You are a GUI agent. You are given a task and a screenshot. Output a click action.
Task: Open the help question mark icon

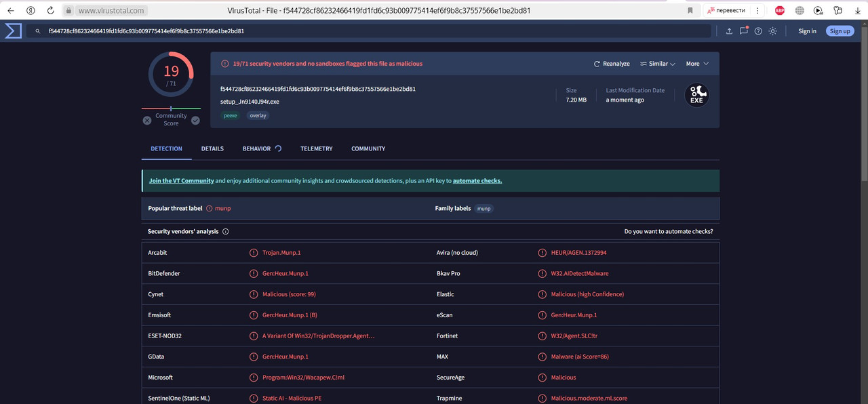point(758,31)
